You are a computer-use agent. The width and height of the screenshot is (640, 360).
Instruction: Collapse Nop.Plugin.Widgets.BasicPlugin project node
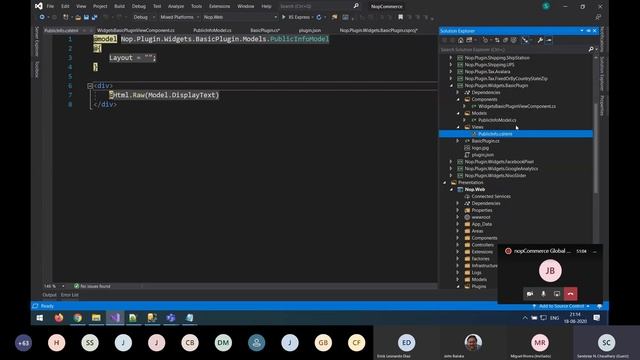tap(451, 85)
